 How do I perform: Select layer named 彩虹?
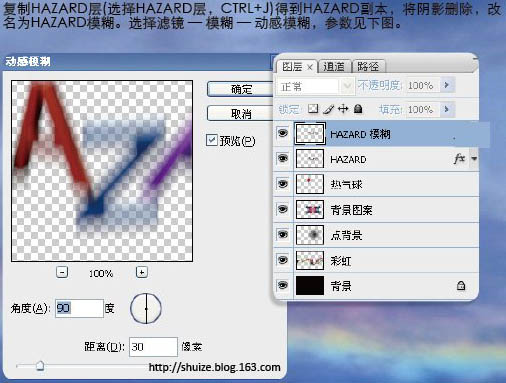pos(341,261)
